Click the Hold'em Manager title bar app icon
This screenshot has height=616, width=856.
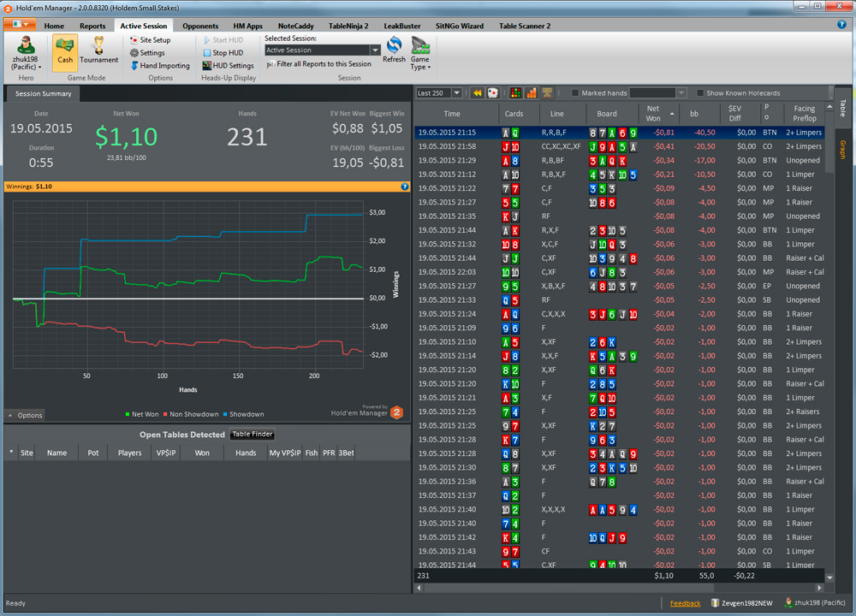pyautogui.click(x=9, y=9)
